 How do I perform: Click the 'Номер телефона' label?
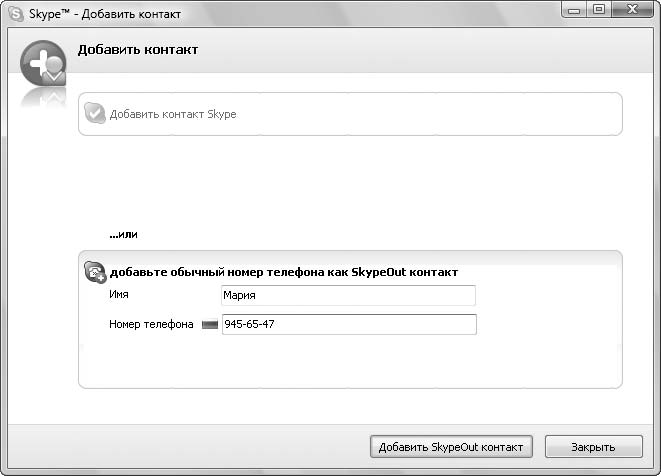[x=151, y=324]
